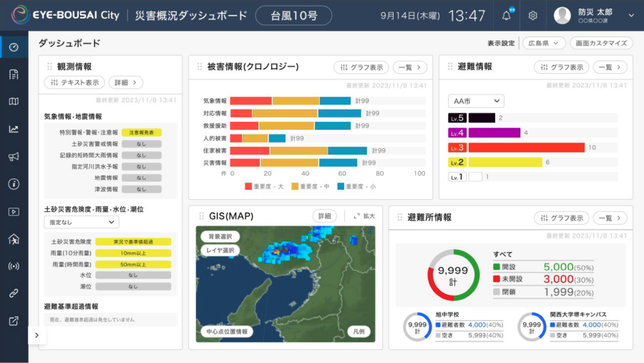Open the map sidebar icon
The image size is (644, 363).
[14, 102]
